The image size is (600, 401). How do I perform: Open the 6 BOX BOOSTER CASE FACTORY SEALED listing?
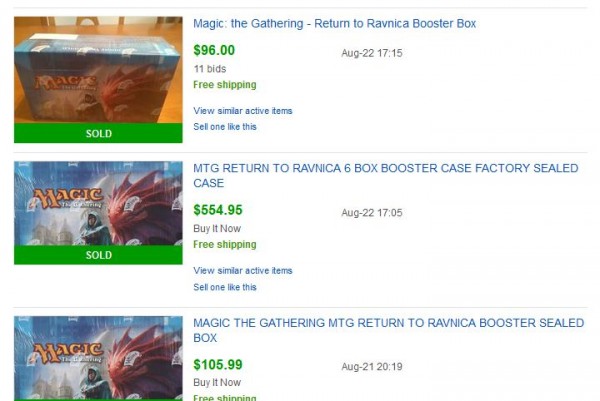tap(385, 176)
